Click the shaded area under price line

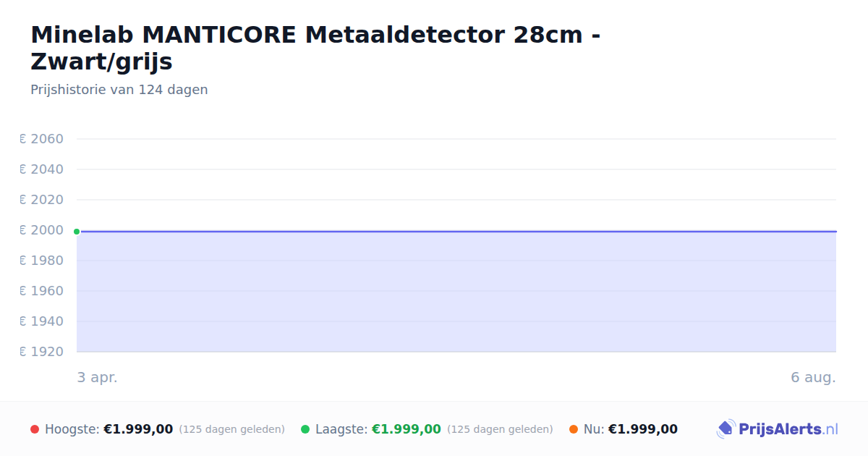[456, 292]
